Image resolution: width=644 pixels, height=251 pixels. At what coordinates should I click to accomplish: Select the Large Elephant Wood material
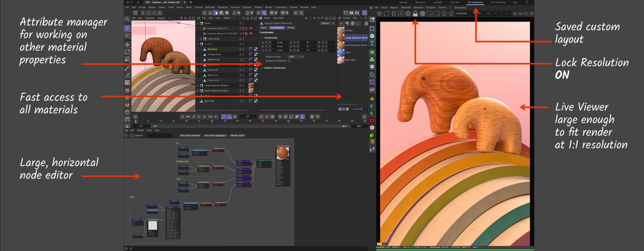point(353,38)
